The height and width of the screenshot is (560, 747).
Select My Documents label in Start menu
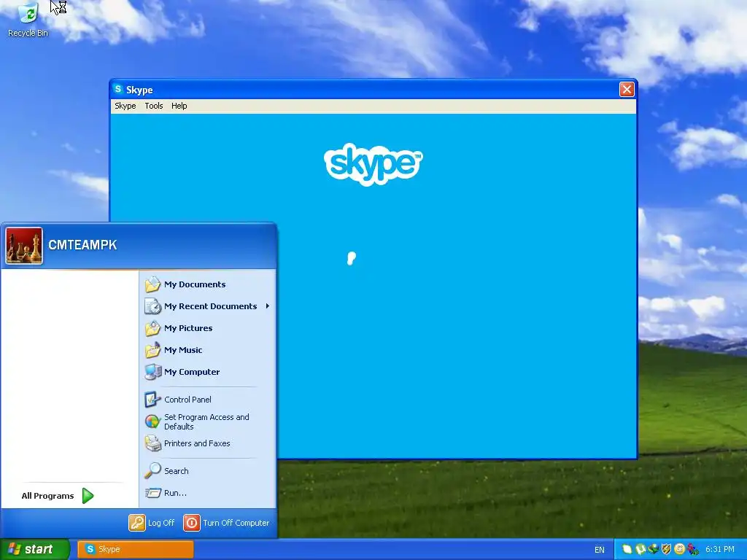pos(195,284)
